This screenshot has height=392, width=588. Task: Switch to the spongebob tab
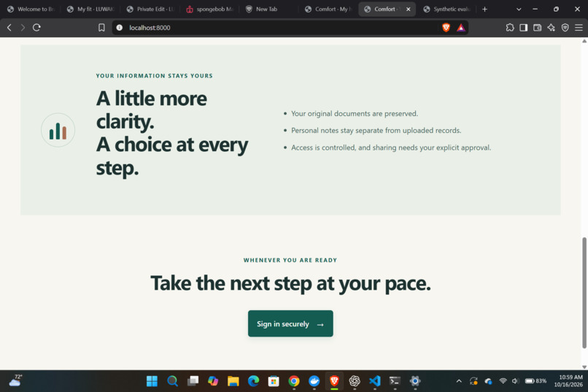pyautogui.click(x=210, y=9)
